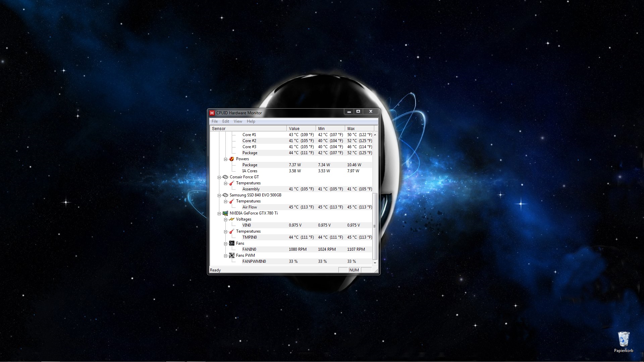Click the Value column header
644x362 pixels.
click(x=301, y=128)
